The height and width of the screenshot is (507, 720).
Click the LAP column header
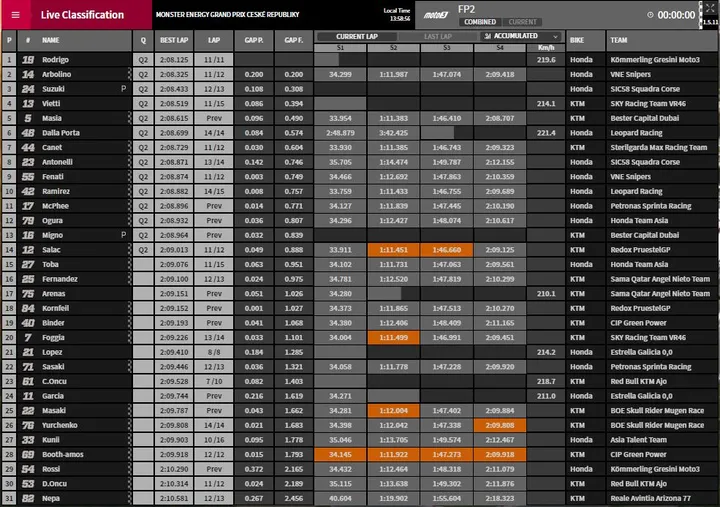pyautogui.click(x=214, y=40)
